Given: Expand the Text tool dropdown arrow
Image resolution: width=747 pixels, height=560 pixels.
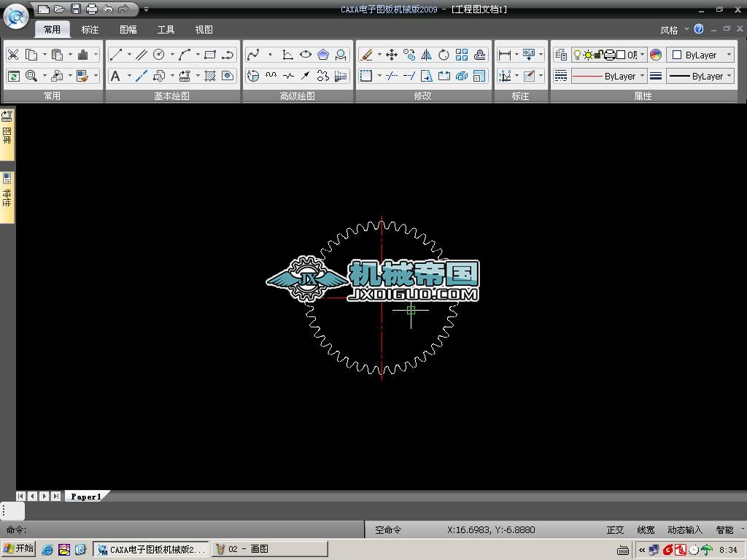Looking at the screenshot, I should [x=128, y=76].
